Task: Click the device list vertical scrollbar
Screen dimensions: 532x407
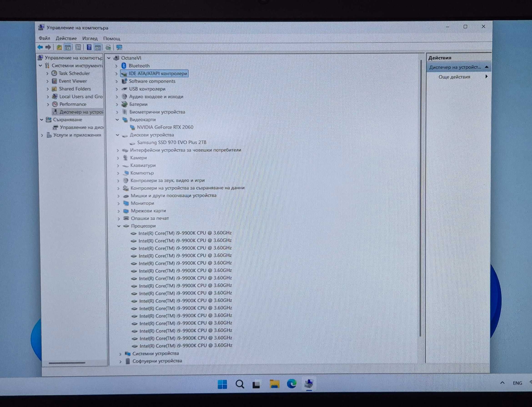Action: [x=420, y=198]
